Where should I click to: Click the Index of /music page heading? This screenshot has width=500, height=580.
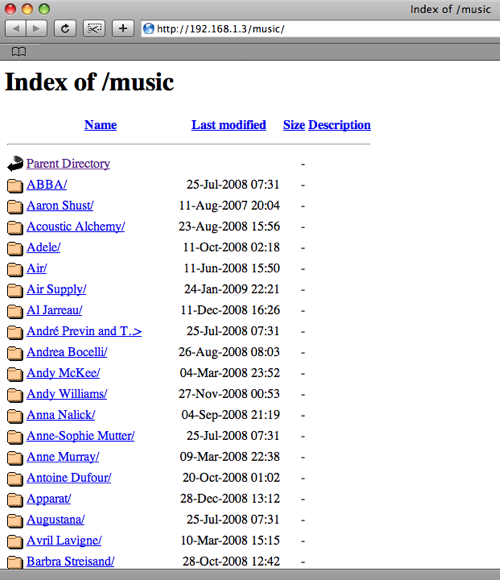89,82
